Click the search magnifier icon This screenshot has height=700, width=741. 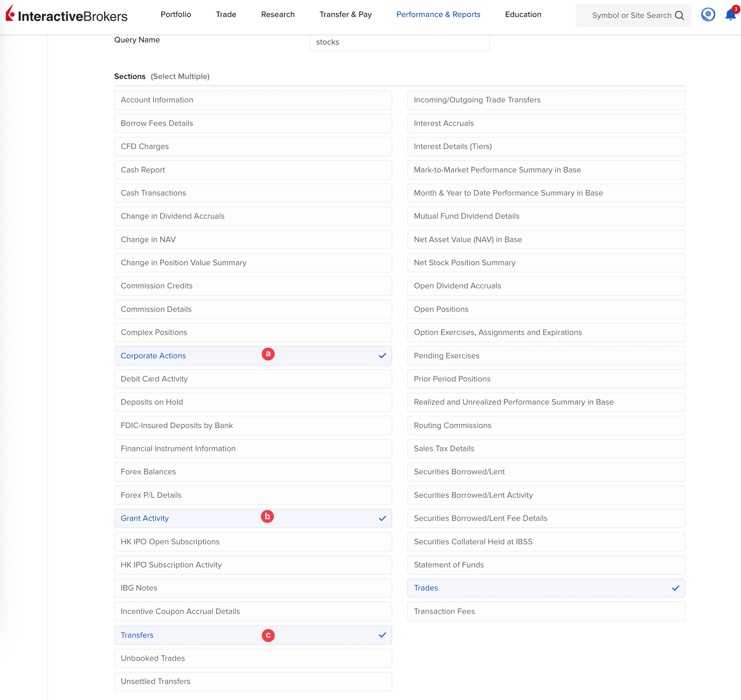[679, 15]
